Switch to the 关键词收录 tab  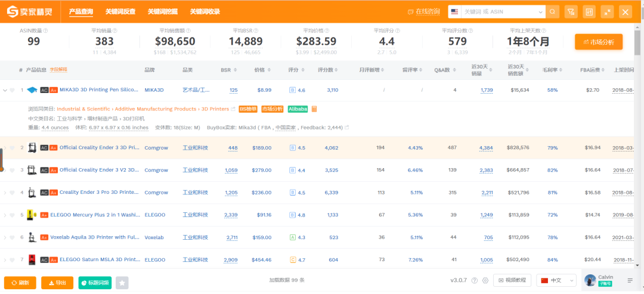(205, 11)
